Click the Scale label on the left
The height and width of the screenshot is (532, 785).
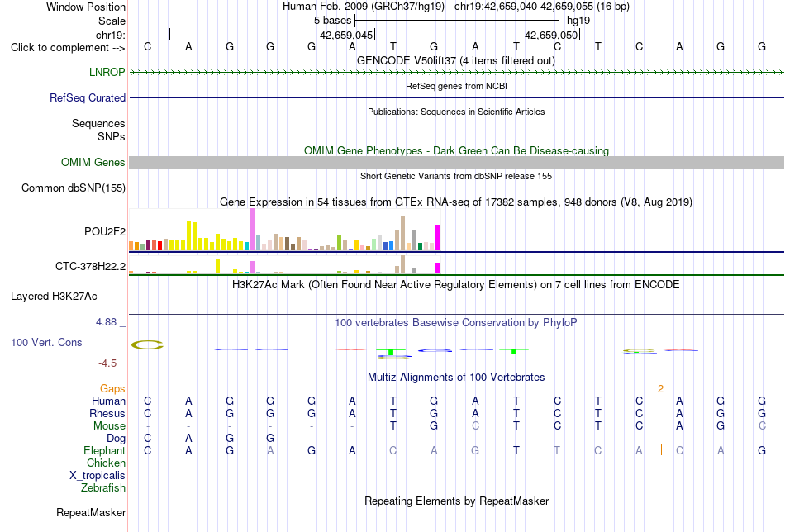pyautogui.click(x=112, y=21)
